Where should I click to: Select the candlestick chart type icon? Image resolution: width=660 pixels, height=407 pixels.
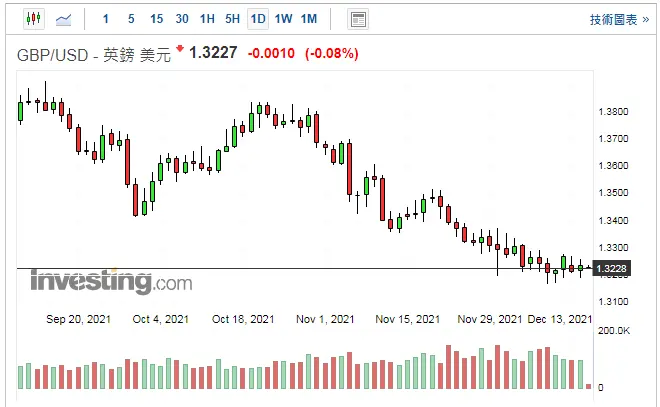tap(33, 19)
